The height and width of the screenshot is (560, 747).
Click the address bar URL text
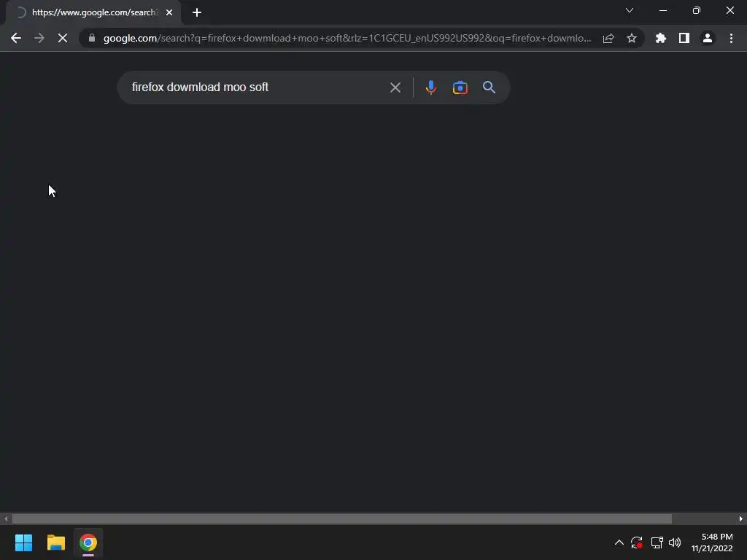(x=347, y=38)
